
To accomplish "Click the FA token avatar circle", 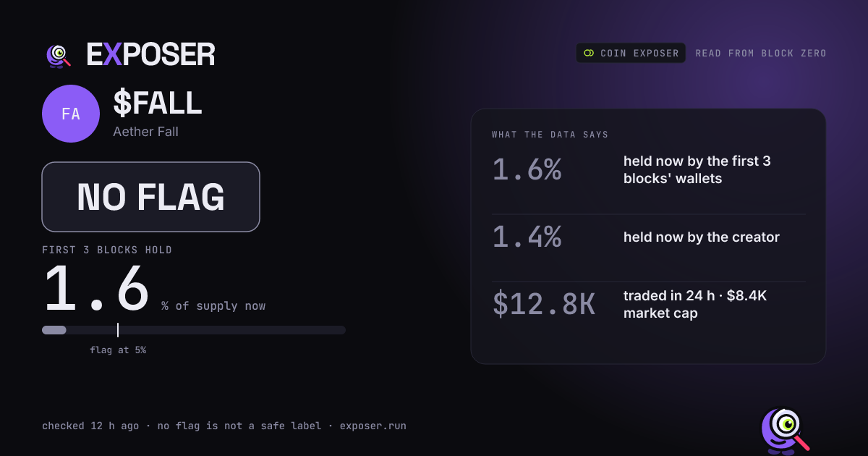I will coord(71,114).
